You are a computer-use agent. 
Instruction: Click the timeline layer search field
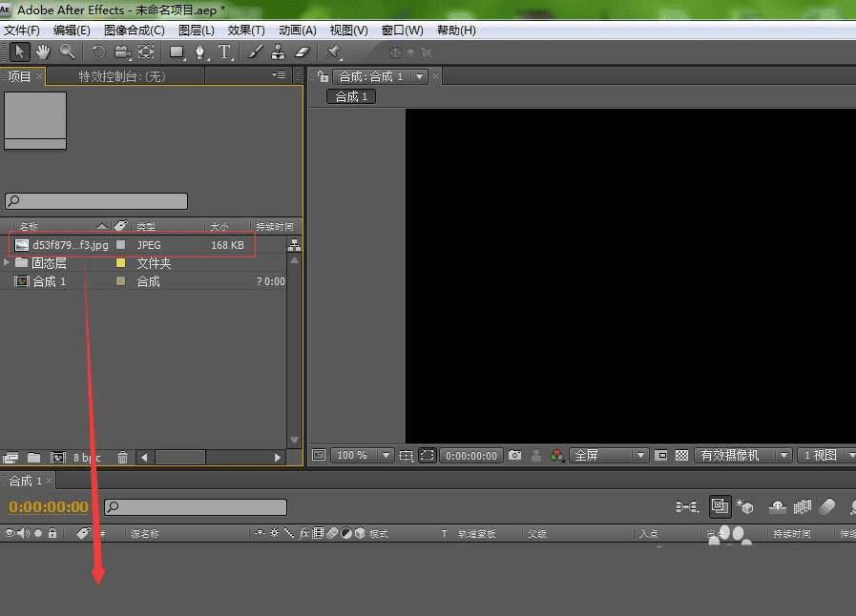coord(196,507)
